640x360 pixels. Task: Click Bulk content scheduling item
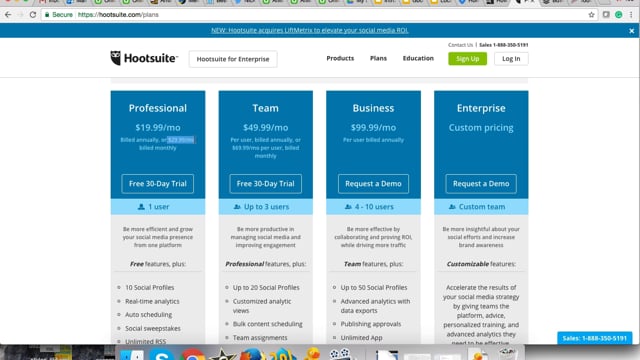point(267,324)
